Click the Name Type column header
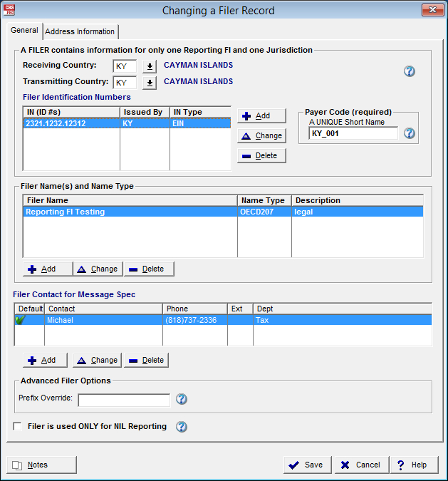The height and width of the screenshot is (481, 448). pyautogui.click(x=264, y=200)
